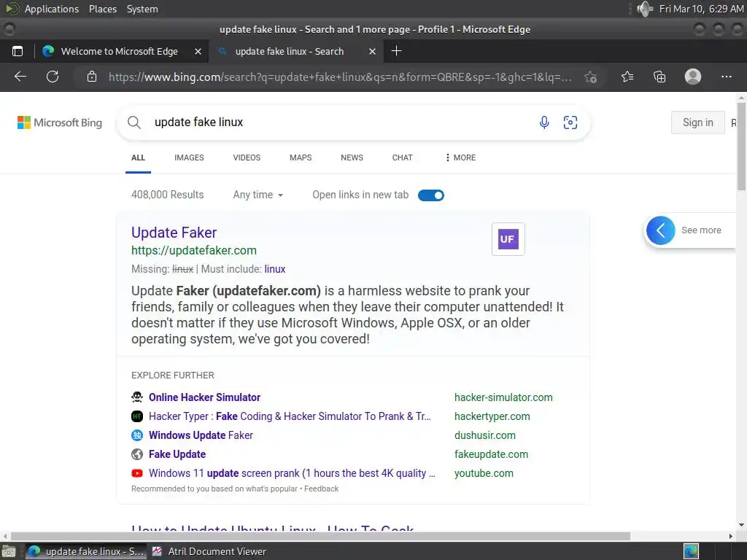The image size is (747, 560).
Task: Click the icon beside Windows Update Faker
Action: [137, 435]
